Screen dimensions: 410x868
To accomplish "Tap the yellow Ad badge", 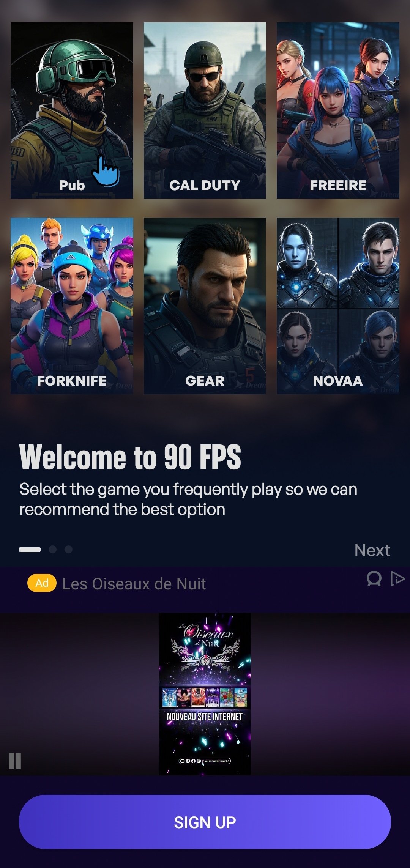I will pos(42,583).
